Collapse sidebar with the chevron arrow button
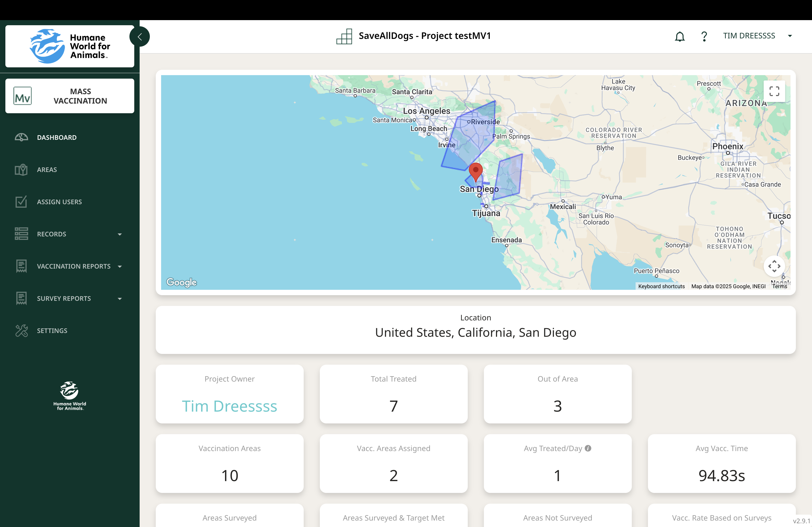This screenshot has height=527, width=812. [140, 37]
